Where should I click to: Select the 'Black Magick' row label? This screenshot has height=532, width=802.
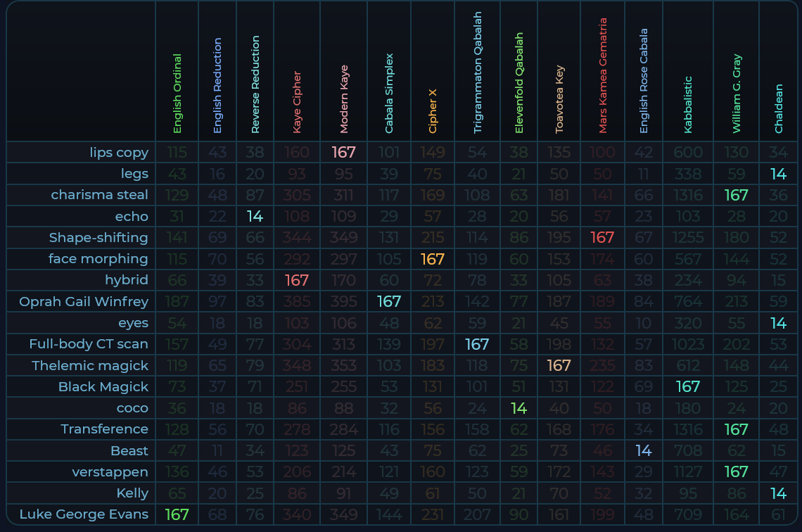(103, 386)
